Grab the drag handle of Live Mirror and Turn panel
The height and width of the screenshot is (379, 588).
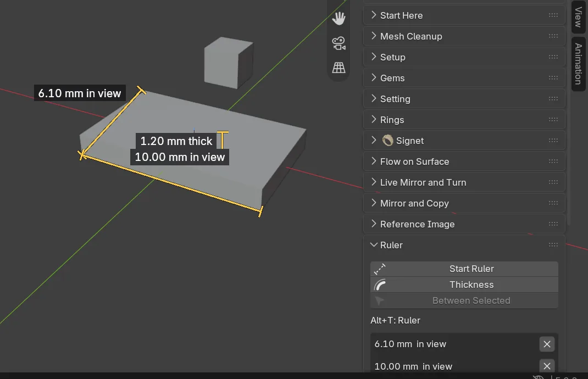click(x=553, y=182)
